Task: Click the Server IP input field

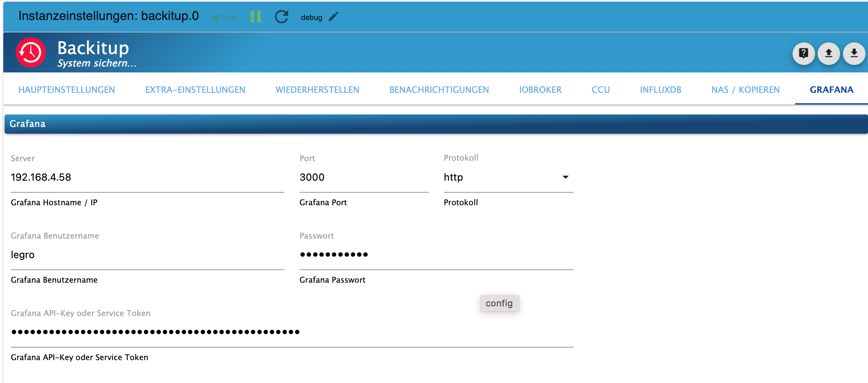Action: 147,178
